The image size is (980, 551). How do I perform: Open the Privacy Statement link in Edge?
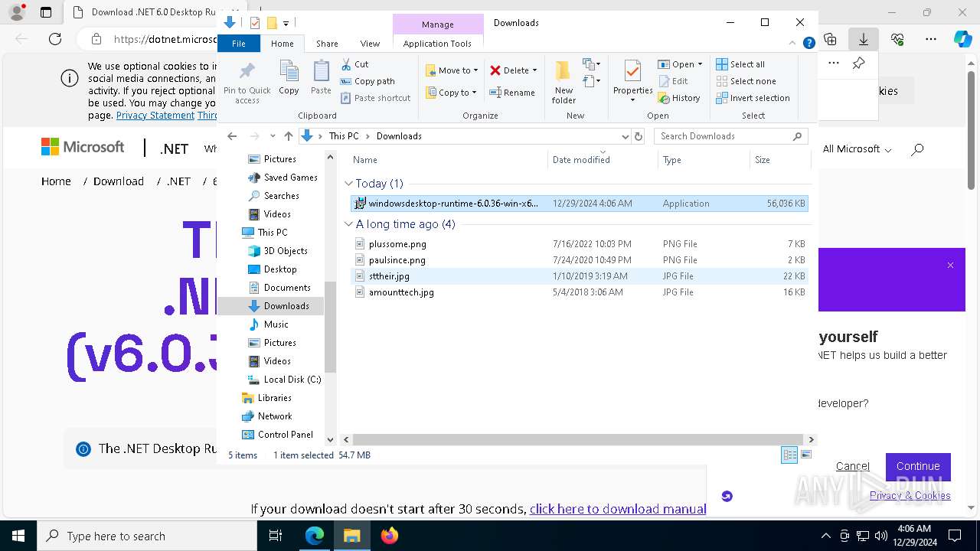tap(155, 116)
